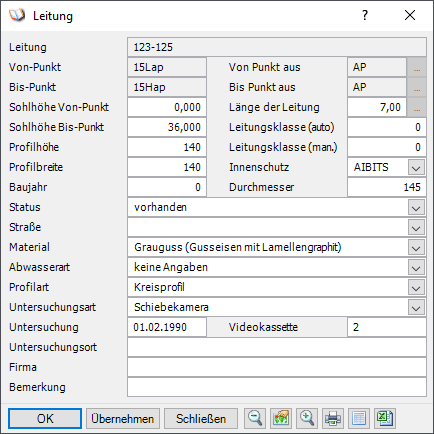Click the 'Untersuchungsart' label

click(52, 307)
